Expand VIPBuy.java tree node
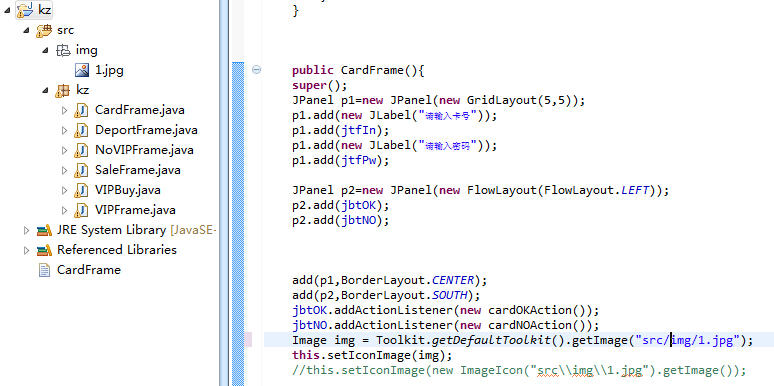The width and height of the screenshot is (774, 386). tap(64, 190)
